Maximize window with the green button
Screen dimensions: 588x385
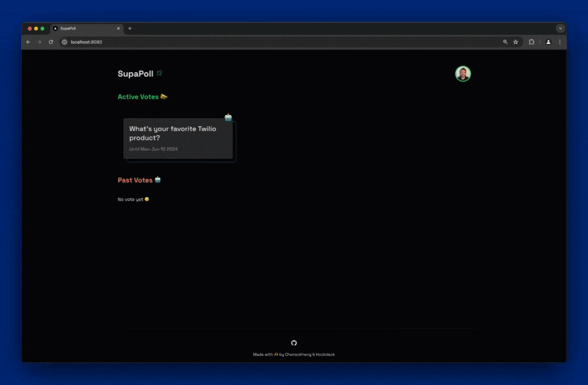pyautogui.click(x=42, y=28)
